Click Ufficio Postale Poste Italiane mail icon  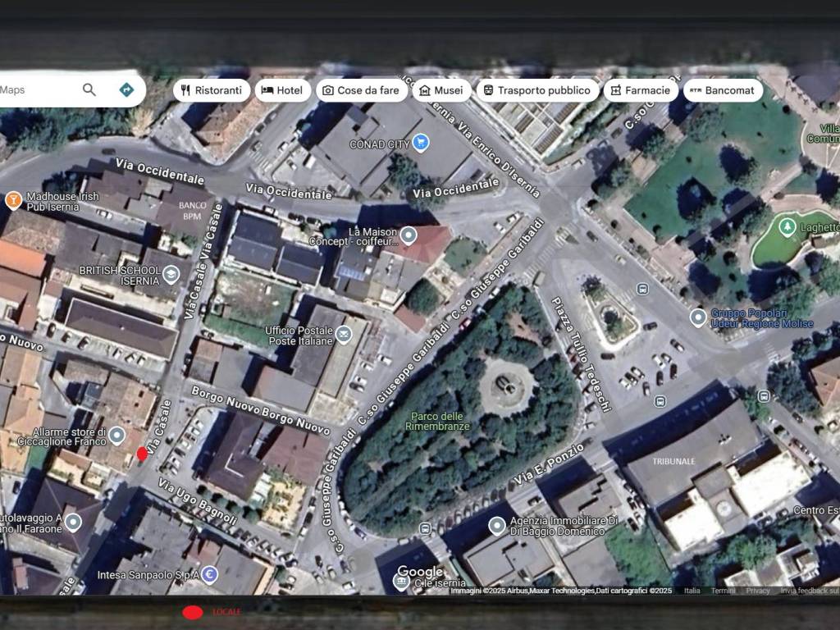click(x=343, y=334)
